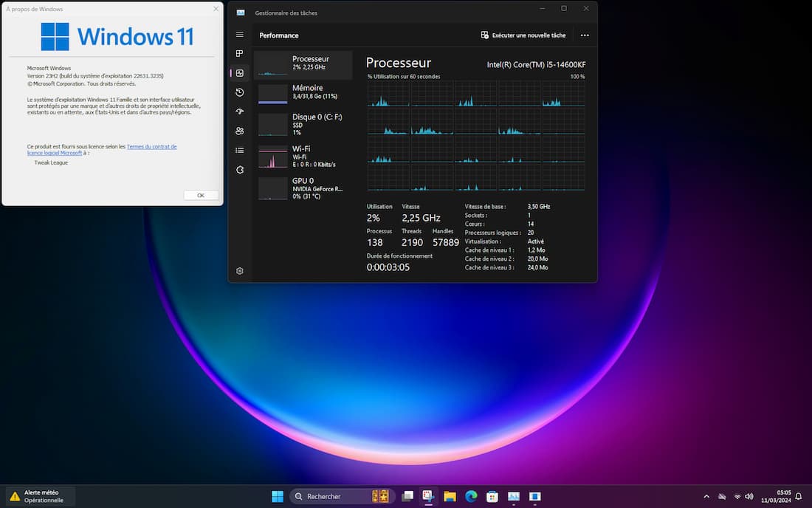This screenshot has height=508, width=812.
Task: Click the Windows 11 logo in About dialog
Action: coord(117,36)
